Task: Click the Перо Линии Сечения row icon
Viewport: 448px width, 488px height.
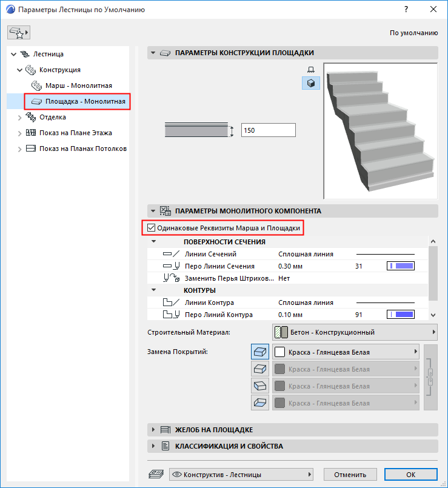Action: click(x=171, y=266)
